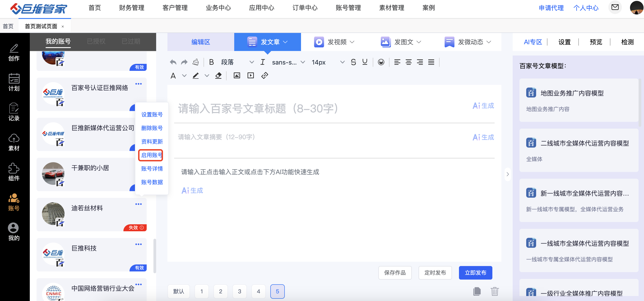This screenshot has height=301, width=644.
Task: Click the 定时发布 button
Action: [435, 273]
